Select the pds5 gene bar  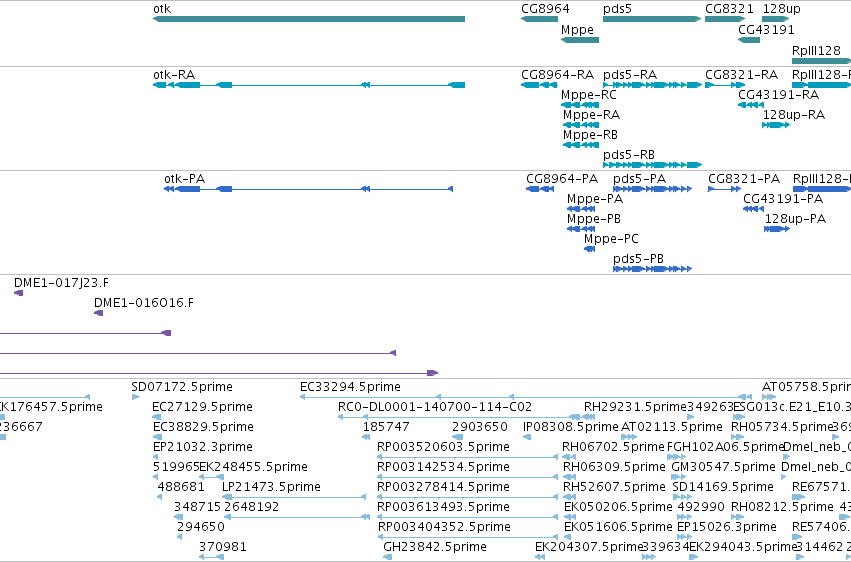pos(652,19)
